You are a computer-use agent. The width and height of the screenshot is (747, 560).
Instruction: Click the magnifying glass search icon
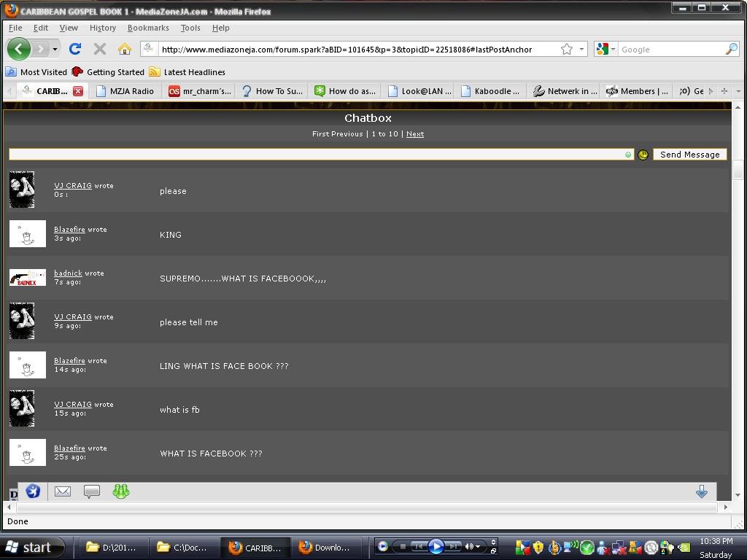coord(731,49)
